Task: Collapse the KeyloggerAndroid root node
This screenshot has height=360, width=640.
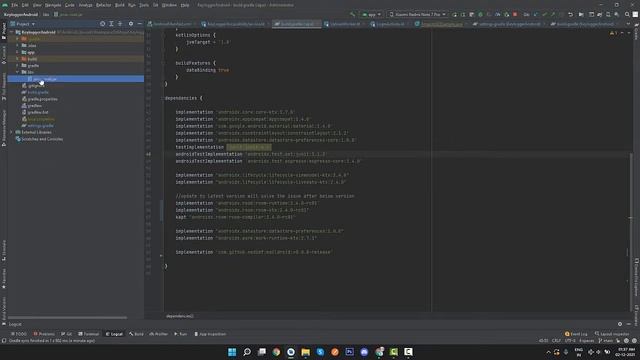Action: (12, 32)
